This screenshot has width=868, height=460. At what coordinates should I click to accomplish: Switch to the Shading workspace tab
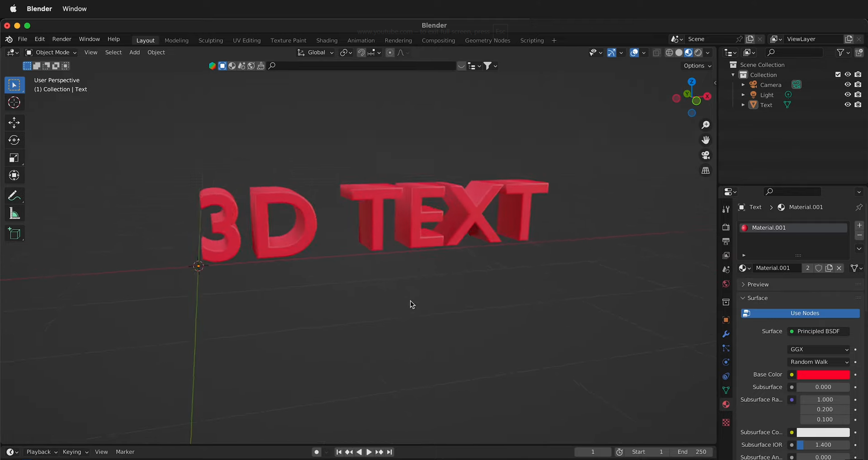(327, 40)
